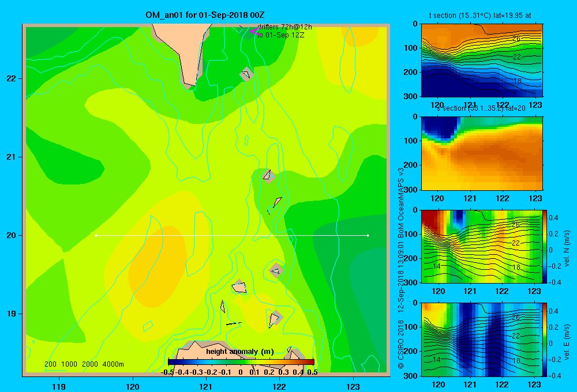
Task: Click the 'vel. E (m/s)' color scale bar
Action: coord(545,340)
